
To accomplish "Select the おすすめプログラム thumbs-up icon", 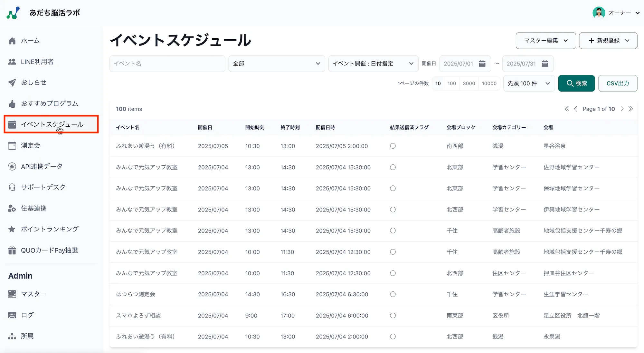I will 12,103.
